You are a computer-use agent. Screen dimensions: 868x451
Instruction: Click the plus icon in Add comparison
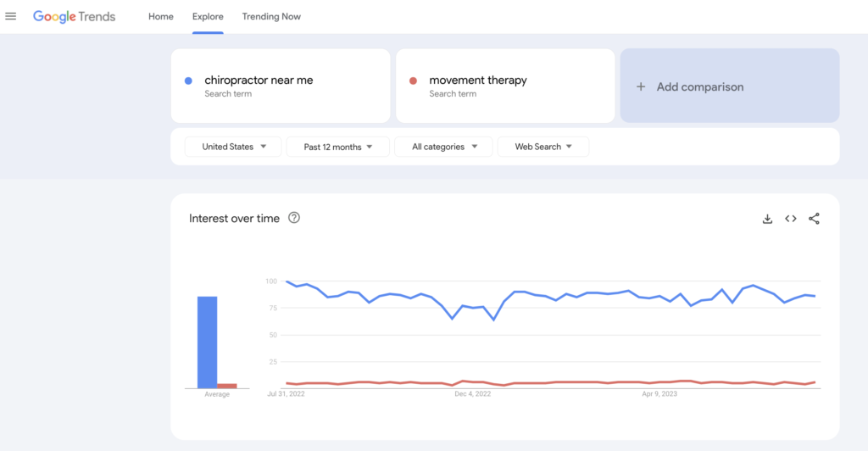point(641,86)
